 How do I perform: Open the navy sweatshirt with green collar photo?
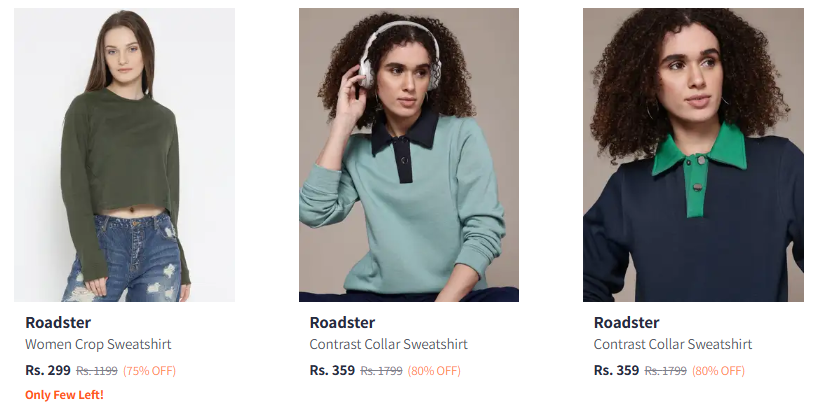coord(693,155)
